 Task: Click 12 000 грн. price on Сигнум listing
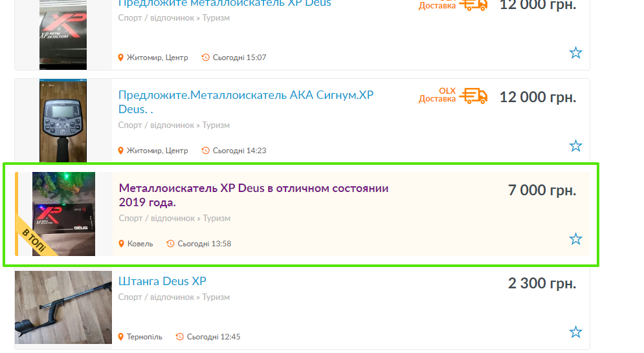538,97
